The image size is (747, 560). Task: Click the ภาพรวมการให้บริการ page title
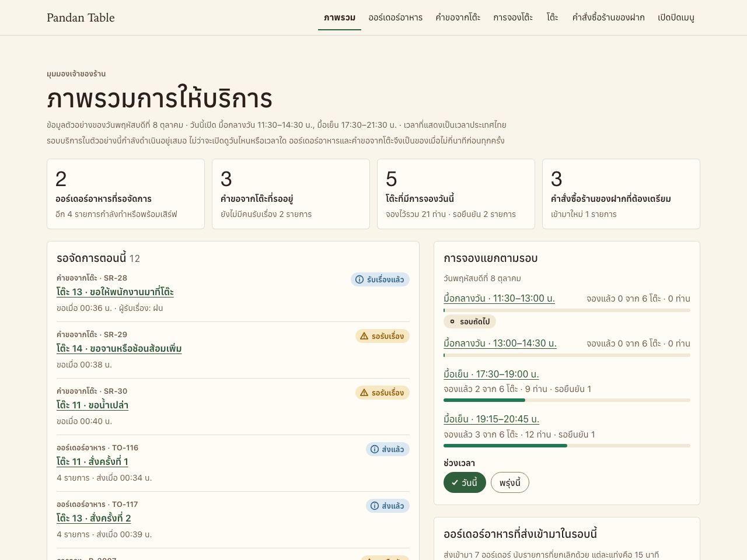(160, 99)
